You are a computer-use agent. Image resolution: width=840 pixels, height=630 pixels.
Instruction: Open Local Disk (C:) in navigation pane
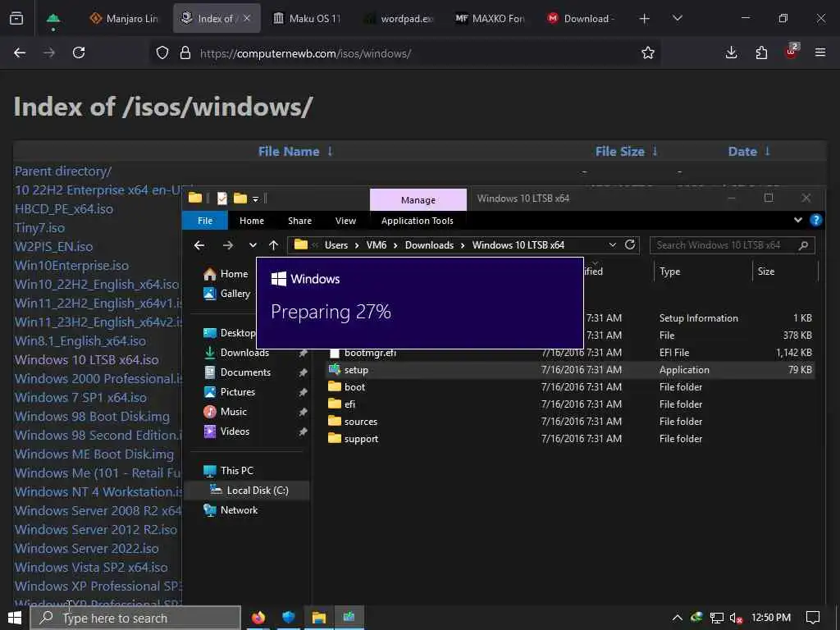(249, 491)
